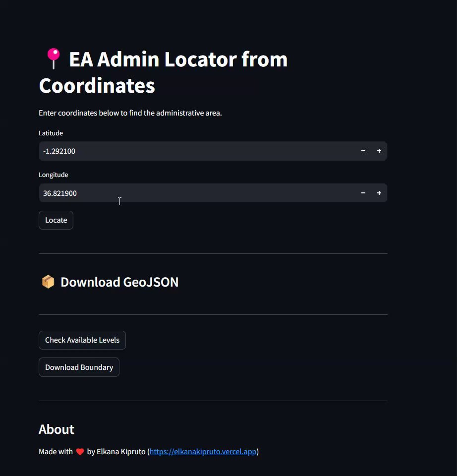
Task: Click the About section heading
Action: point(57,429)
